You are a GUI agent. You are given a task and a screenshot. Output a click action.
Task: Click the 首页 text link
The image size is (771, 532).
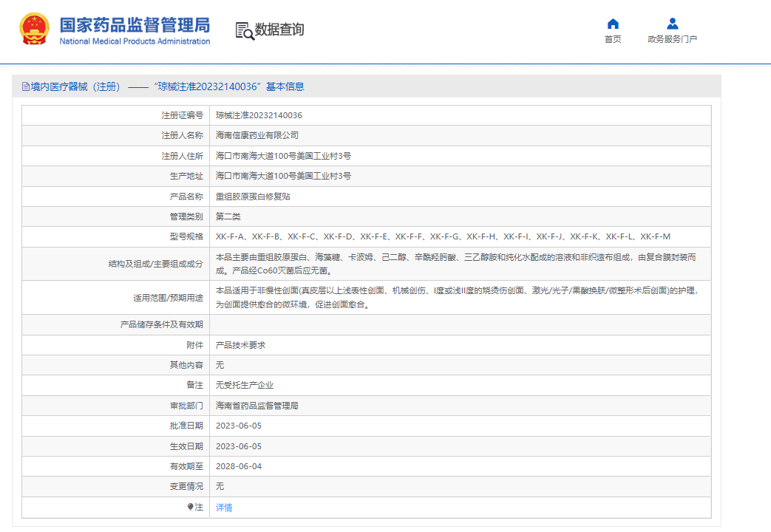click(x=613, y=39)
